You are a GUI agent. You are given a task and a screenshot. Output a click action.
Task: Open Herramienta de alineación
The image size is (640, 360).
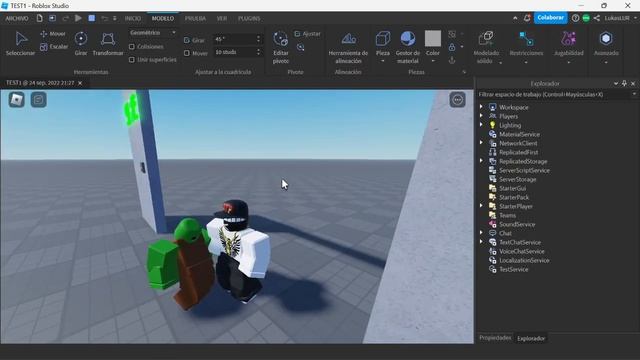point(348,47)
